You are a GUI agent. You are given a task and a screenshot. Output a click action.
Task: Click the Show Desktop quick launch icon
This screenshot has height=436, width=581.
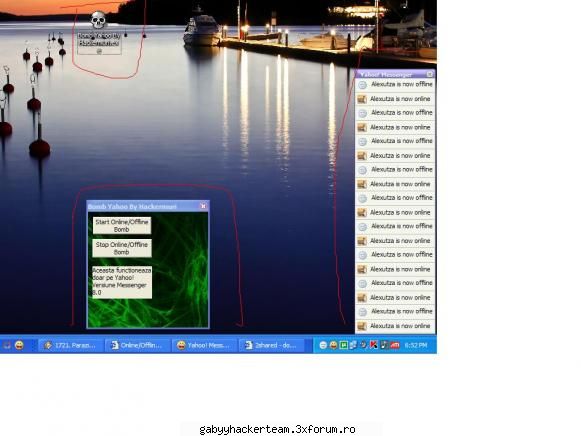click(x=7, y=345)
